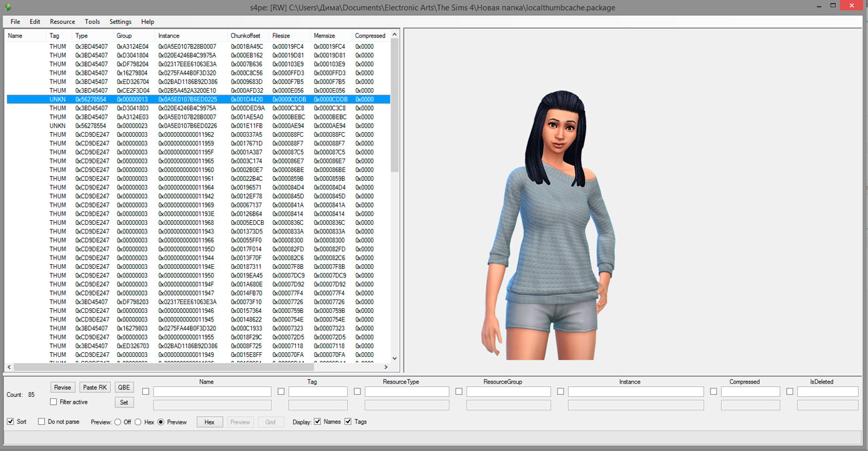
Task: Select the Hex preview radio button
Action: 139,422
